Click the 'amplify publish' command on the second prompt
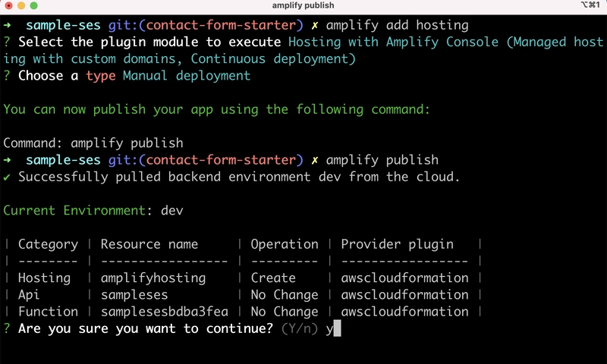 (382, 160)
